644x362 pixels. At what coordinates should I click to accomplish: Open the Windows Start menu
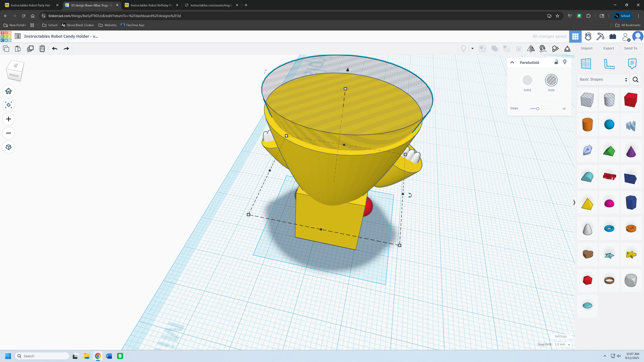coord(8,356)
